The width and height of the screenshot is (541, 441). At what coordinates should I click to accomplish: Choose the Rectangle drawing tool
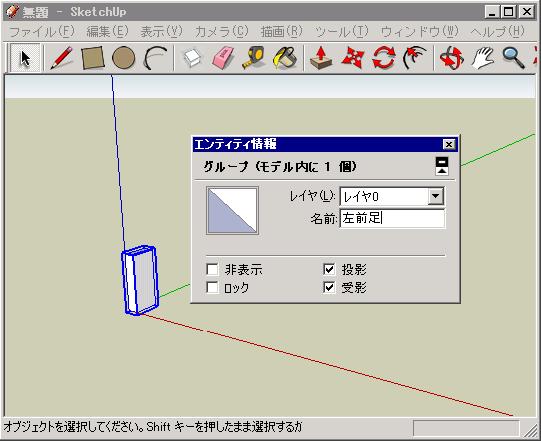[92, 58]
